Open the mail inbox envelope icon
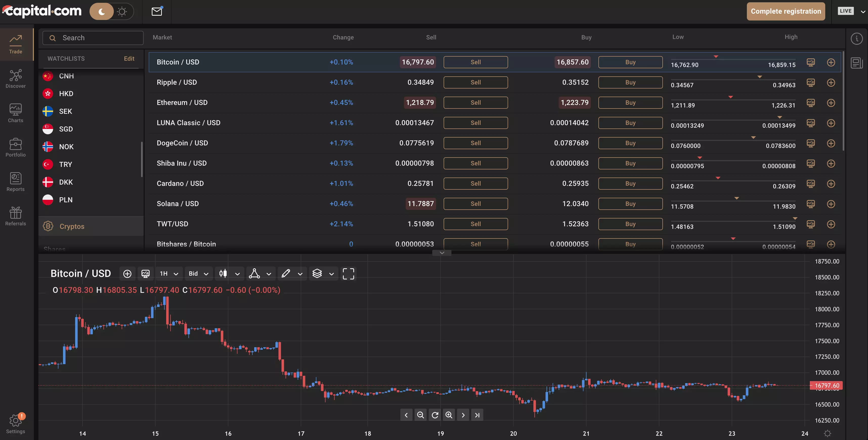 click(157, 11)
